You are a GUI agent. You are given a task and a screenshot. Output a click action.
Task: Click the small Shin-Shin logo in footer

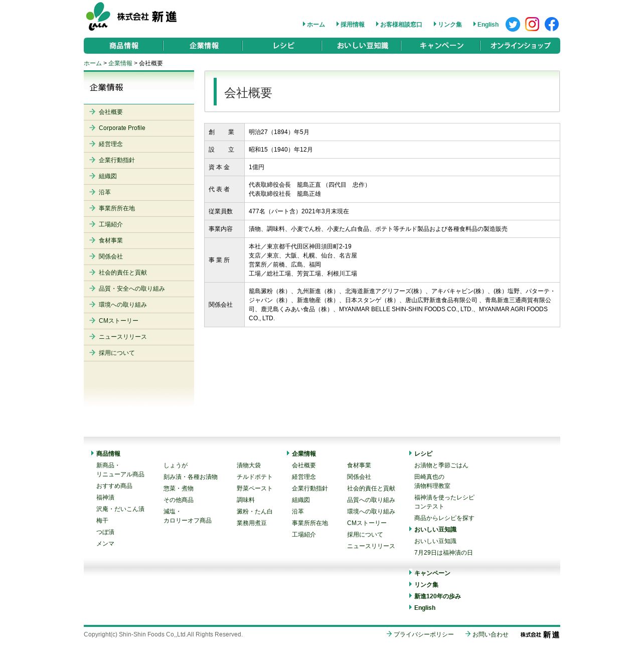(x=540, y=634)
